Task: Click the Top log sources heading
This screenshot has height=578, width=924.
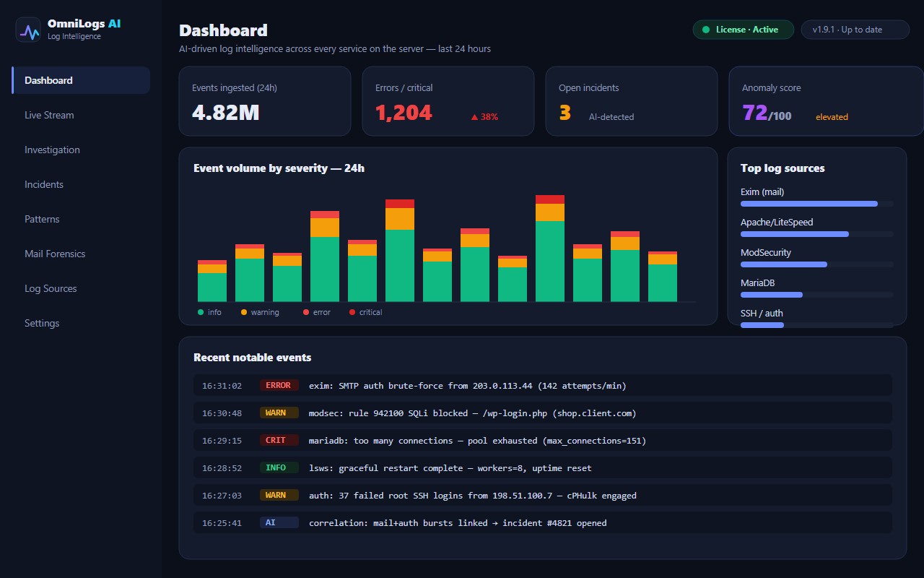Action: tap(783, 168)
